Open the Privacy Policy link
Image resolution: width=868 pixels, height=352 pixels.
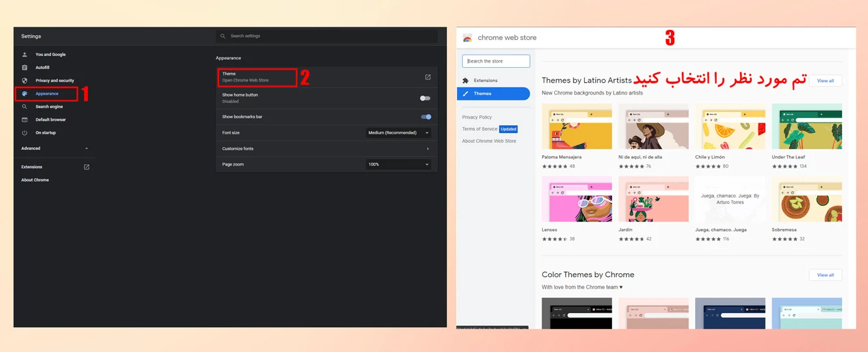coord(477,117)
